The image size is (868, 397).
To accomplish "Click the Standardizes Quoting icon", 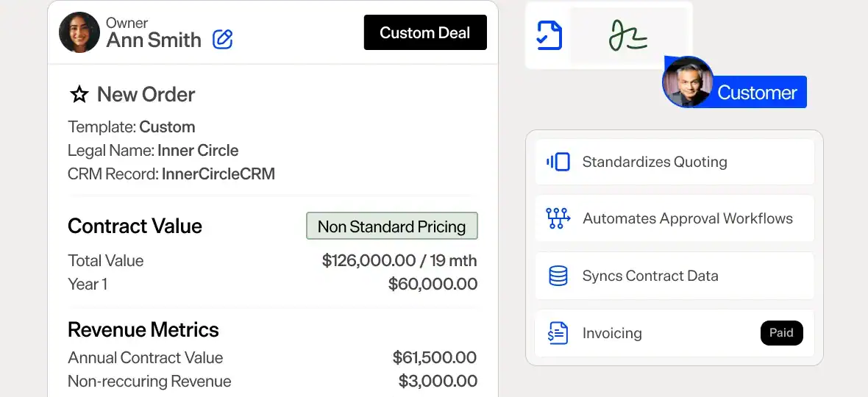I will tap(558, 162).
